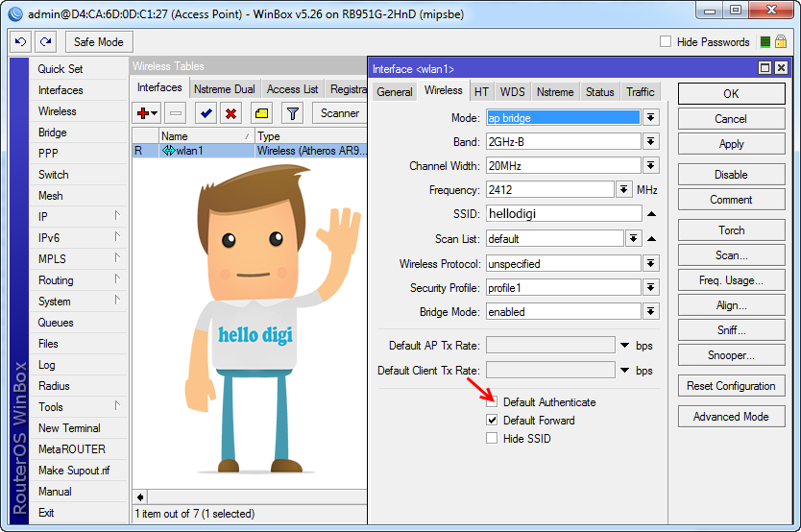Click in the Default AP Tx Rate field
The width and height of the screenshot is (801, 532).
pos(550,345)
